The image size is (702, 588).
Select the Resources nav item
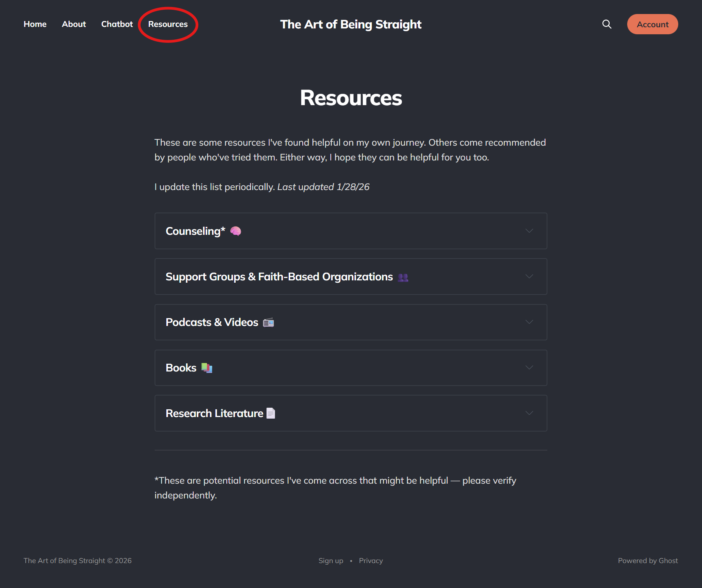(168, 24)
